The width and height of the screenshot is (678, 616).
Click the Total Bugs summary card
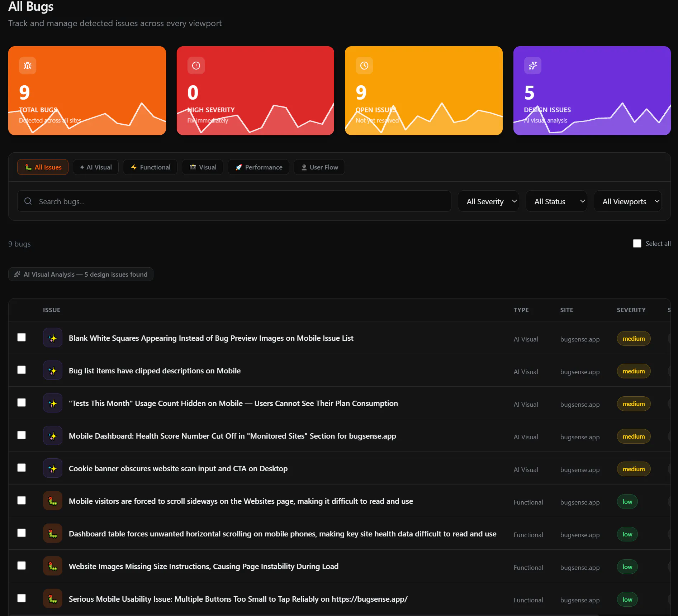[87, 91]
